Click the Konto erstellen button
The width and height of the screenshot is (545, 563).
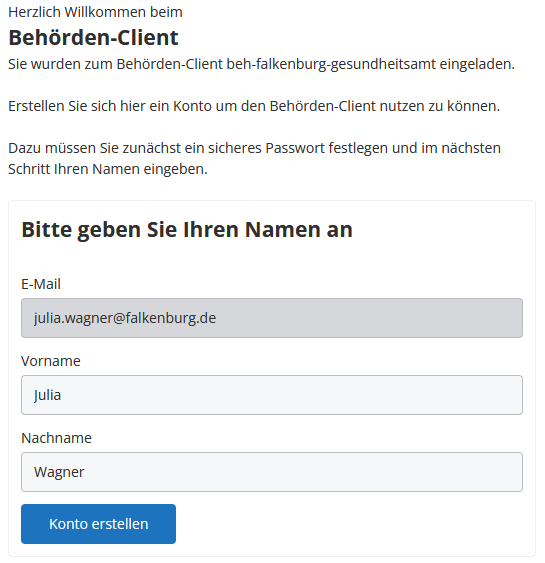pyautogui.click(x=98, y=524)
